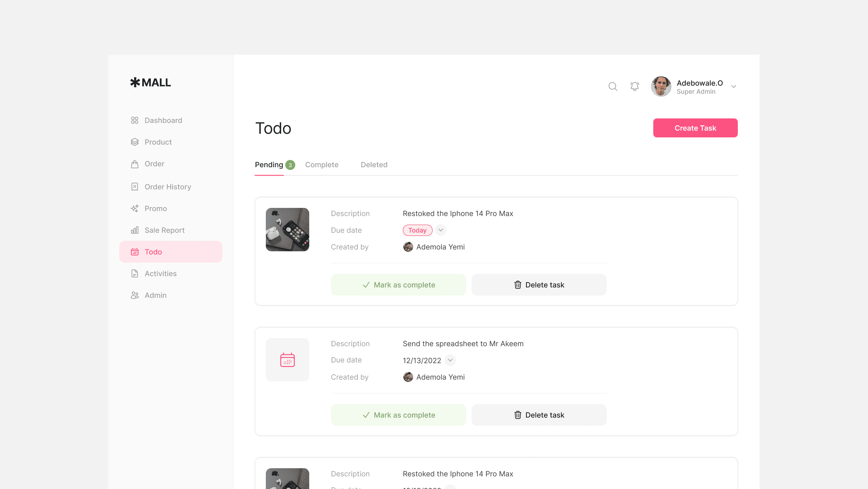This screenshot has height=489, width=868.
Task: Open Activities from sidebar
Action: 160,274
